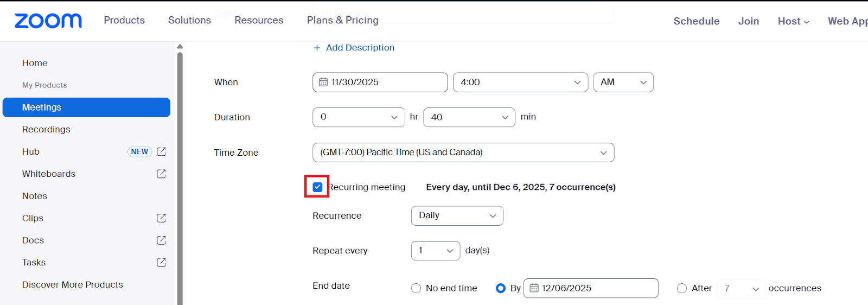Open the Time Zone dropdown
The image size is (868, 305).
click(x=463, y=152)
